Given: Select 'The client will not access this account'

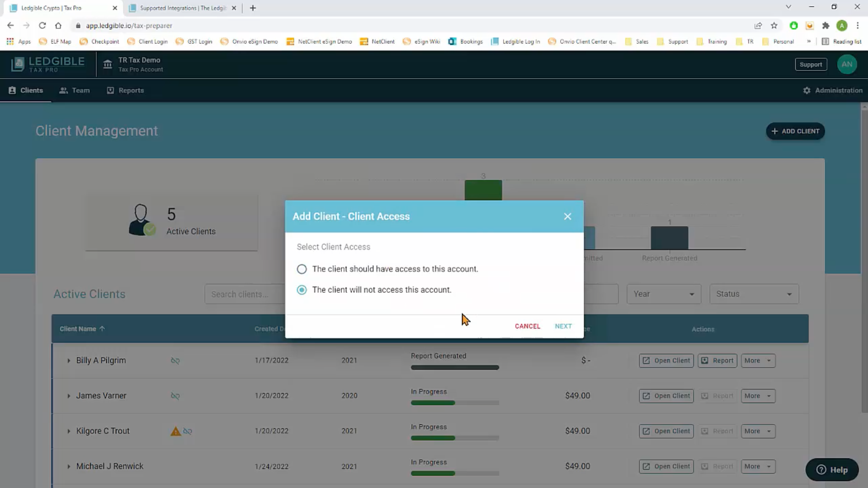Looking at the screenshot, I should (x=302, y=290).
